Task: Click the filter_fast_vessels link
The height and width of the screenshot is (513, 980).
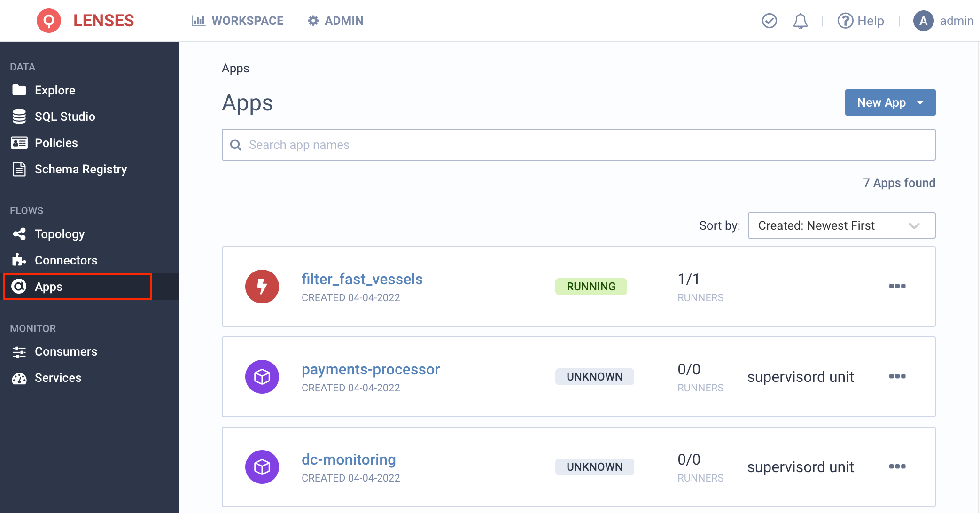Action: click(362, 280)
